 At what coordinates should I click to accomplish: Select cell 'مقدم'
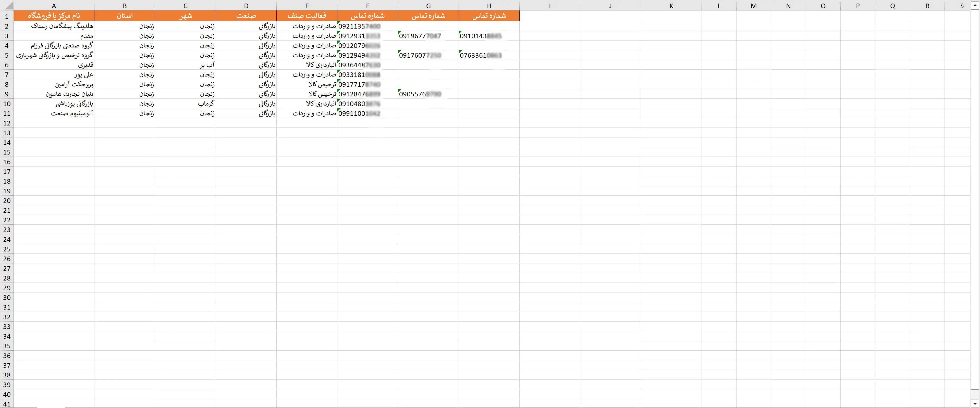tap(54, 36)
